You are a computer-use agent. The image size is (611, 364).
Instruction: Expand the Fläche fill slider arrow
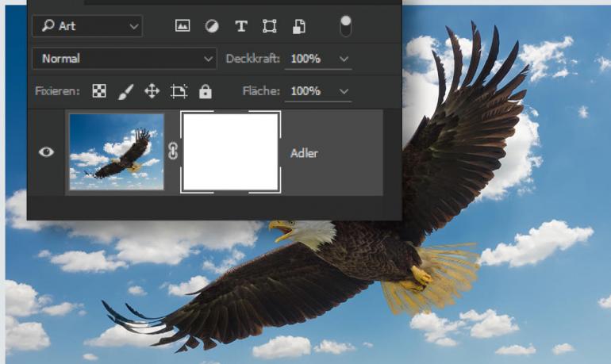point(344,91)
